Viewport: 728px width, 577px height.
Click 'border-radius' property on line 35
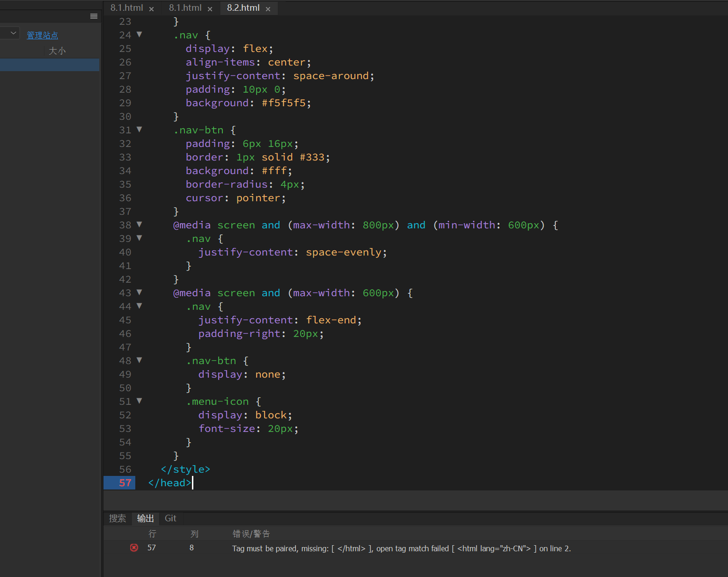point(227,184)
